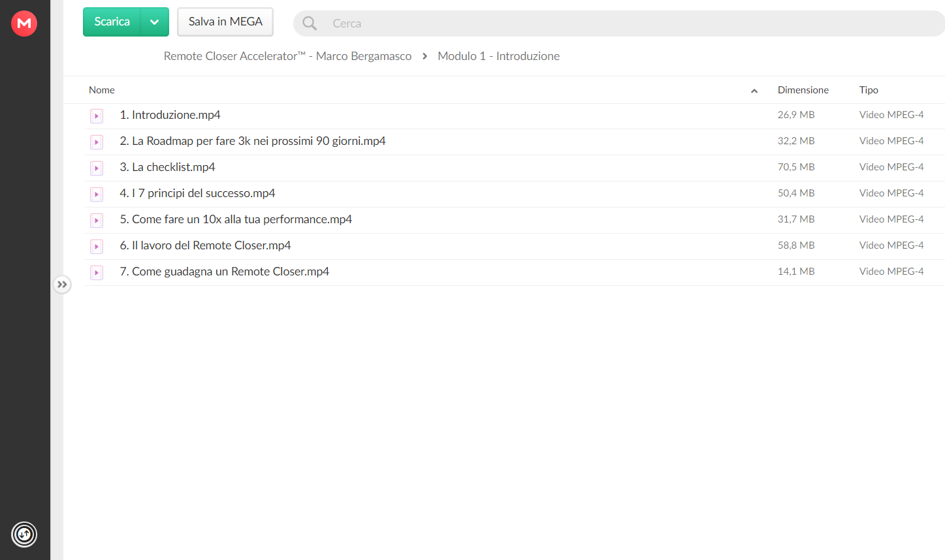
Task: Select file 6. Il lavoro del Remote Closer.mp4
Action: click(x=205, y=245)
